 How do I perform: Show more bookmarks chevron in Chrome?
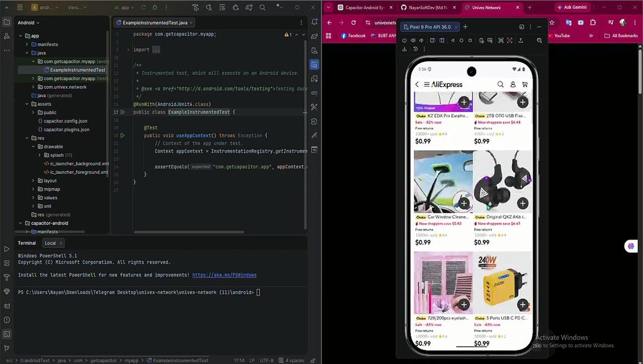[x=591, y=36]
